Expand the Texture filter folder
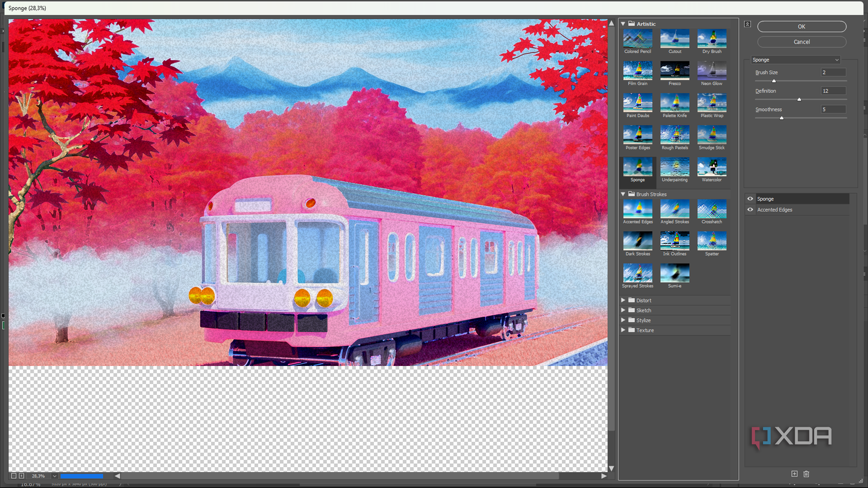Viewport: 868px width, 488px height. pyautogui.click(x=623, y=330)
